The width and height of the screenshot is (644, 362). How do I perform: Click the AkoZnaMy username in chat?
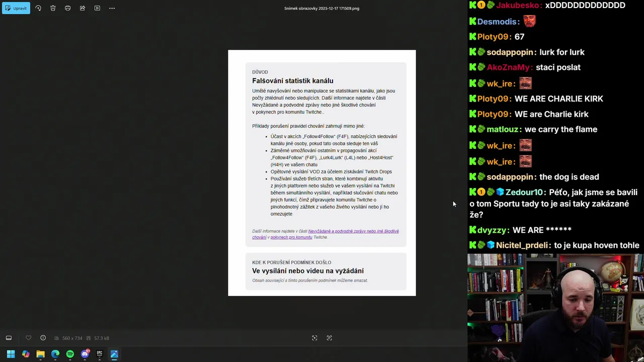509,67
